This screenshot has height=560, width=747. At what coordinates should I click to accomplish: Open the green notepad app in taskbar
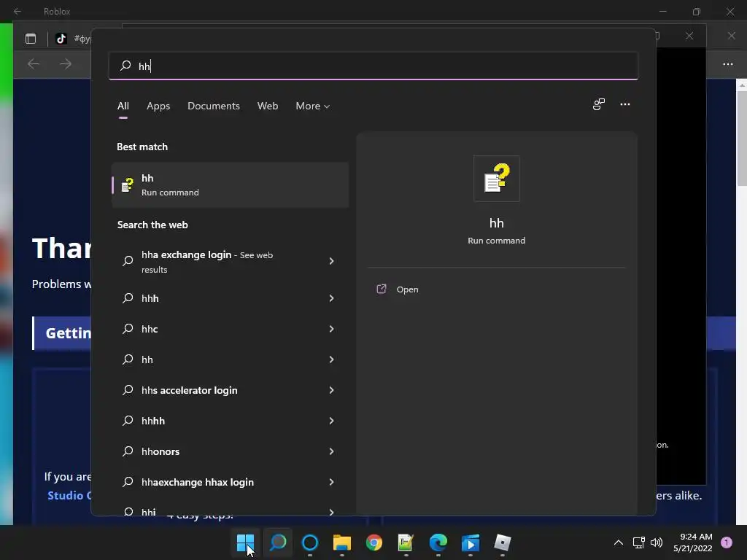point(406,542)
